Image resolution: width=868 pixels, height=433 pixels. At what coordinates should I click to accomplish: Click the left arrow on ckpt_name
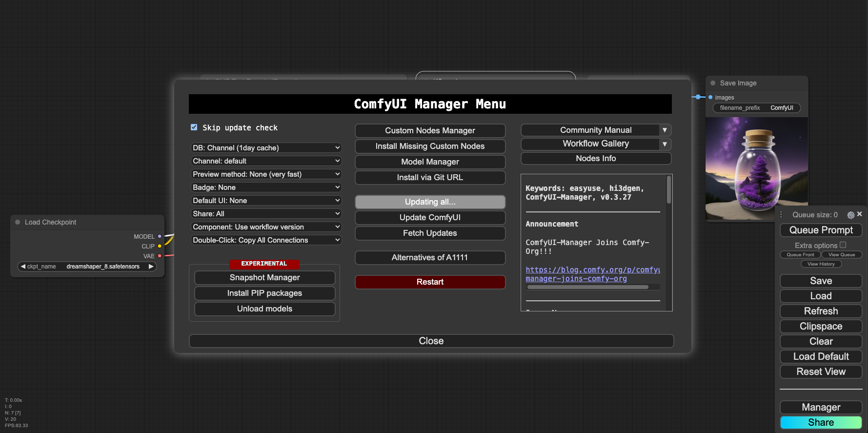pyautogui.click(x=23, y=267)
